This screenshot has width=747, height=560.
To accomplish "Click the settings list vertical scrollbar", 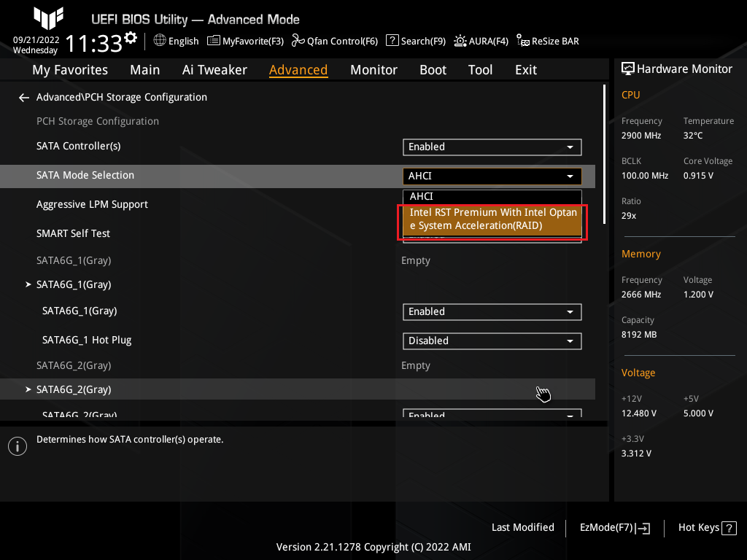I will pos(604,155).
